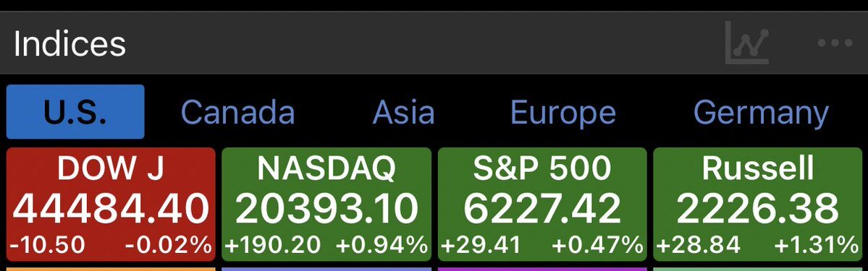
Task: Tap the purple tile below S&P 500
Action: tap(542, 269)
